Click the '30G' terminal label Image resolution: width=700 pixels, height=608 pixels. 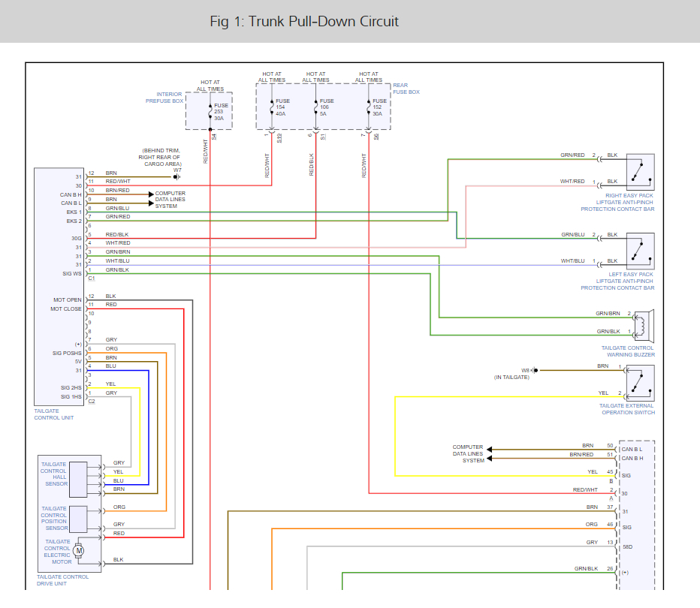tap(77, 238)
